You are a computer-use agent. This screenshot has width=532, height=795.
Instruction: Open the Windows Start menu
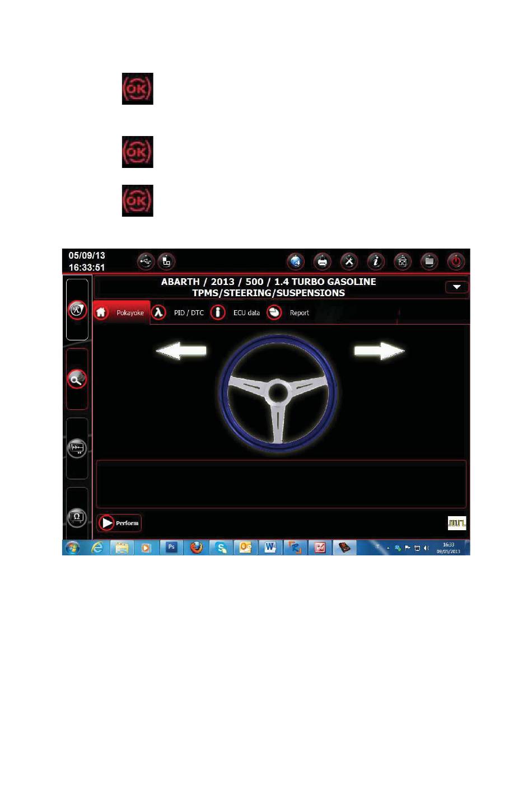(72, 548)
